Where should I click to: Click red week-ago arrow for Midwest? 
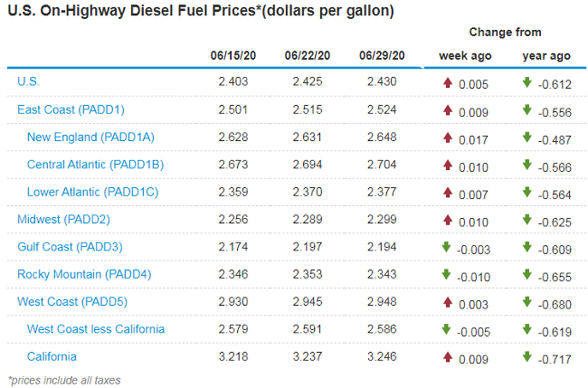click(447, 220)
